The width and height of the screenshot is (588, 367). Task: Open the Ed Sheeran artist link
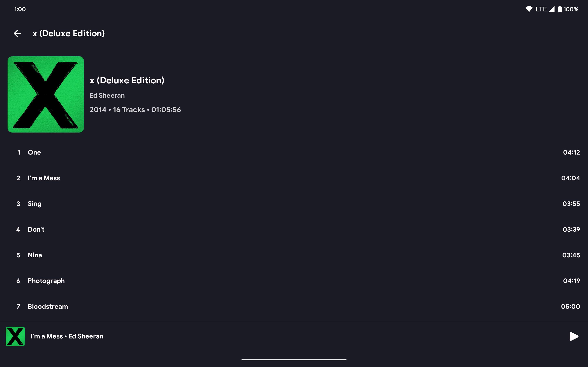coord(107,96)
